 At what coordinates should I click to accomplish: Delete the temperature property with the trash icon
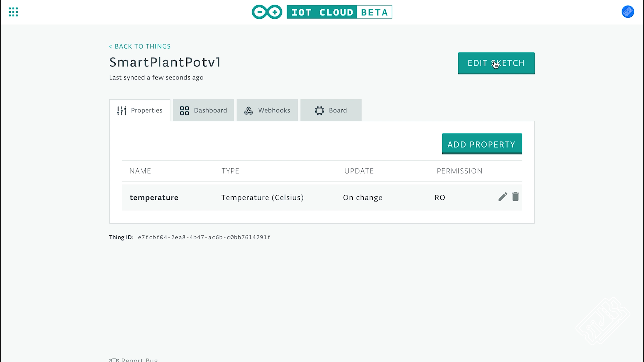coord(515,197)
